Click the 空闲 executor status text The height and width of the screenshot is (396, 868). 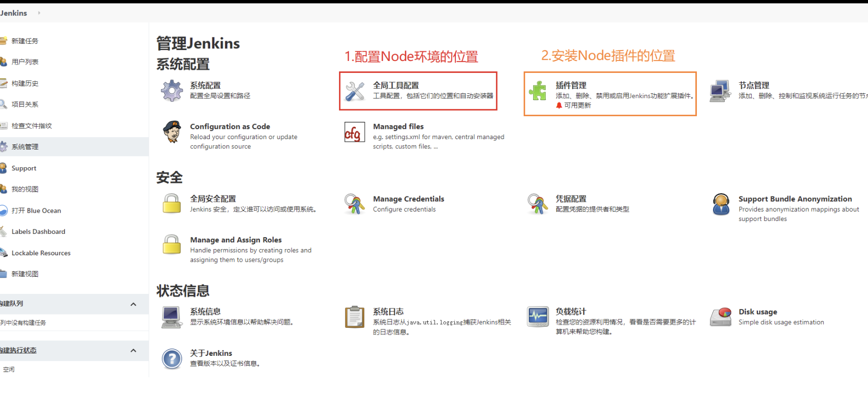9,369
